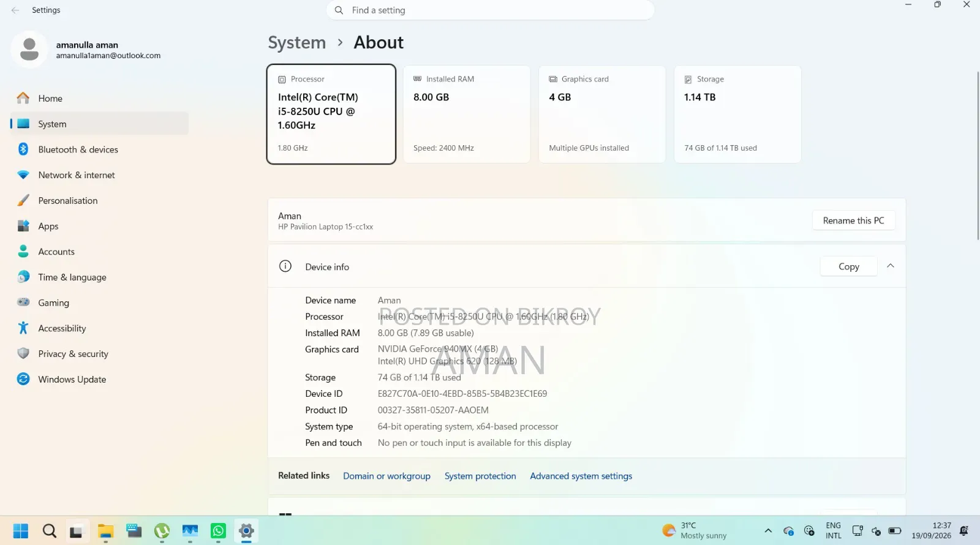The width and height of the screenshot is (980, 545).
Task: Click the Product ID 00327-35811-05207-AAOEM text
Action: [433, 410]
